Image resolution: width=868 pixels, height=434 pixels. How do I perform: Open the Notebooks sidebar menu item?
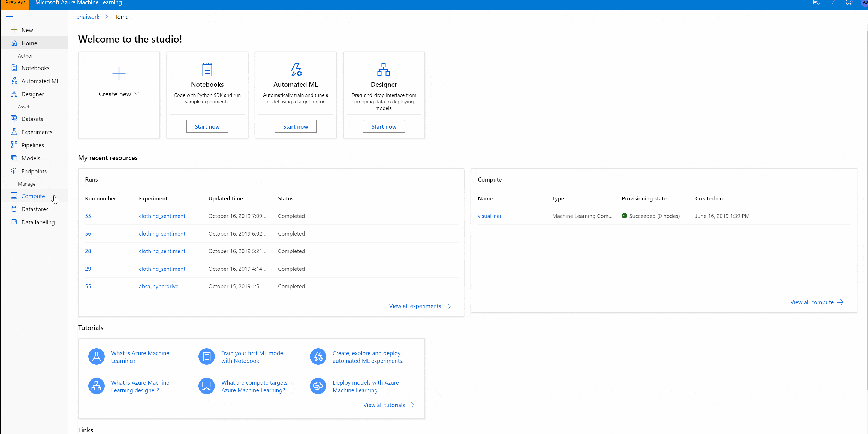point(35,68)
